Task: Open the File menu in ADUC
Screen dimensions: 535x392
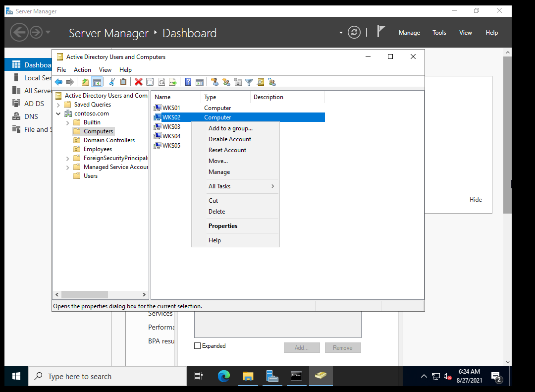Action: 61,70
